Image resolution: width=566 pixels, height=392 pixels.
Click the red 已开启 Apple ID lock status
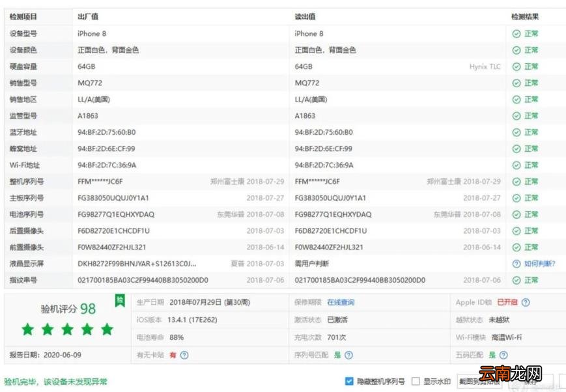[x=507, y=303]
